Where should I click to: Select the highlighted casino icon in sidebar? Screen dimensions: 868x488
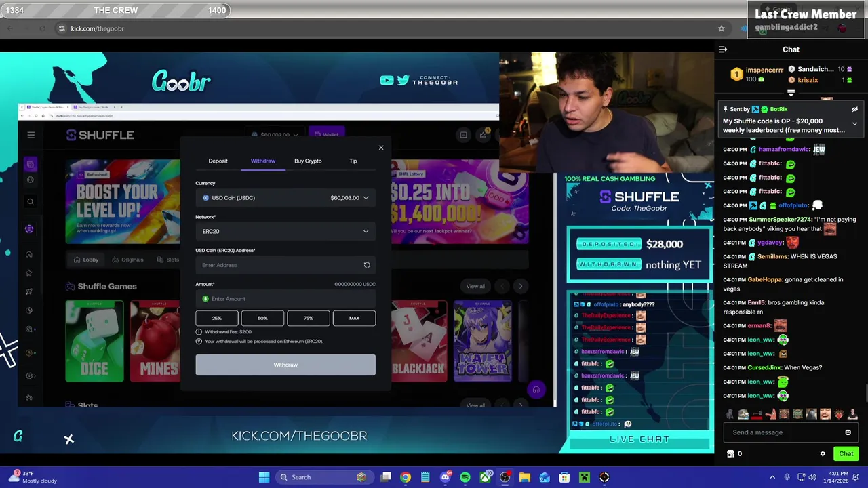coord(30,165)
